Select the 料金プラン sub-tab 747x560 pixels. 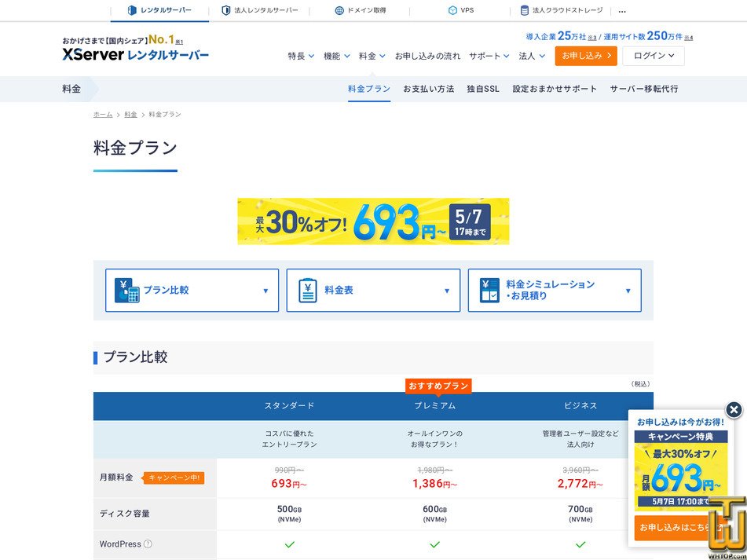coord(369,89)
